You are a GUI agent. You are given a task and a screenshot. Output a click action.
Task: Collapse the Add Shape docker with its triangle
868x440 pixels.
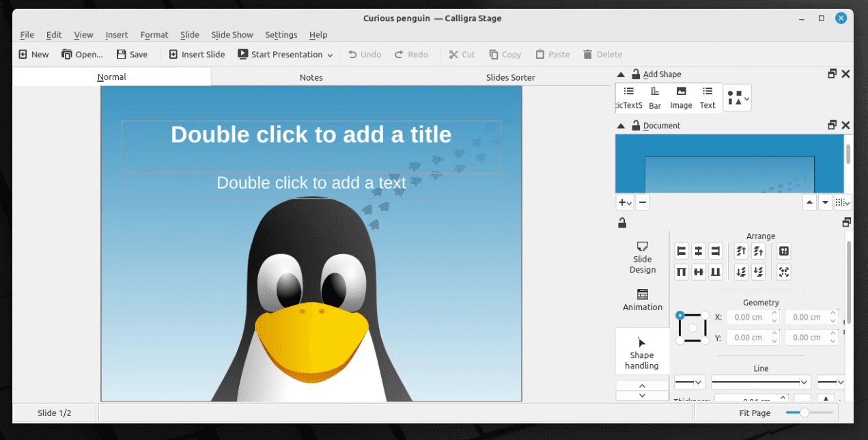click(x=621, y=74)
